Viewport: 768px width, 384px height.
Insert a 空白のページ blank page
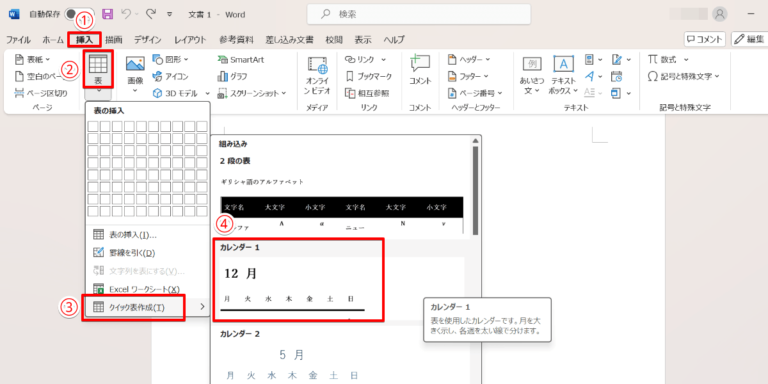pos(39,76)
